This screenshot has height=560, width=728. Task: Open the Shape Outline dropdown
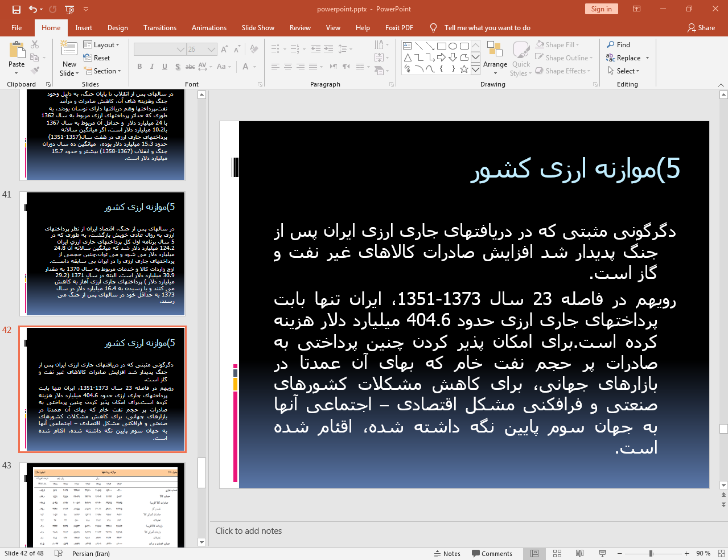pos(564,58)
